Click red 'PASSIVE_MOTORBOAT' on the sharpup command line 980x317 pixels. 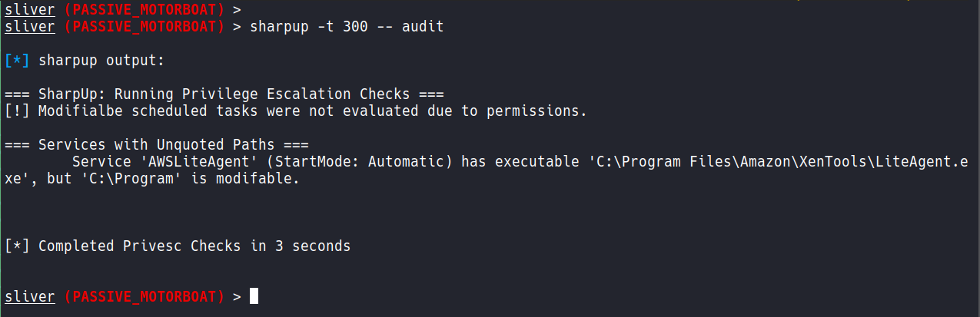144,27
